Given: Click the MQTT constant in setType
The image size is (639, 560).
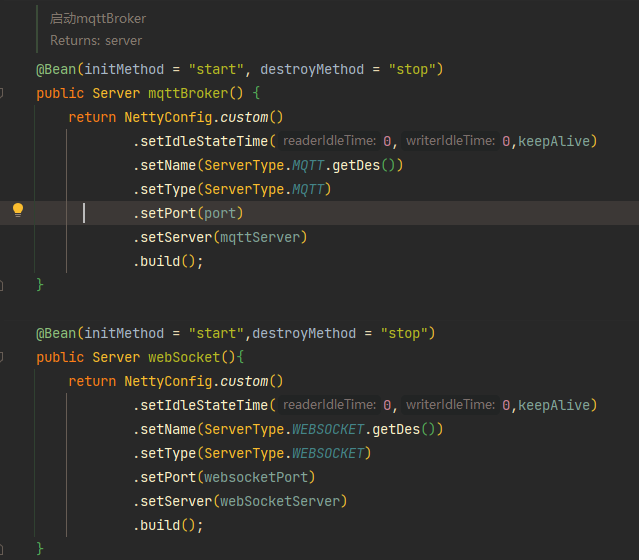Looking at the screenshot, I should tap(308, 189).
